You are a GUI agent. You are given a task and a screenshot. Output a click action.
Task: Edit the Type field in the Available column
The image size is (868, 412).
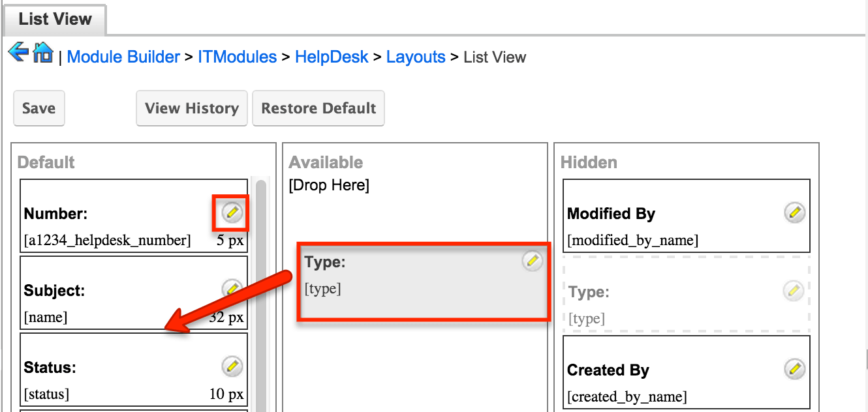click(x=532, y=261)
